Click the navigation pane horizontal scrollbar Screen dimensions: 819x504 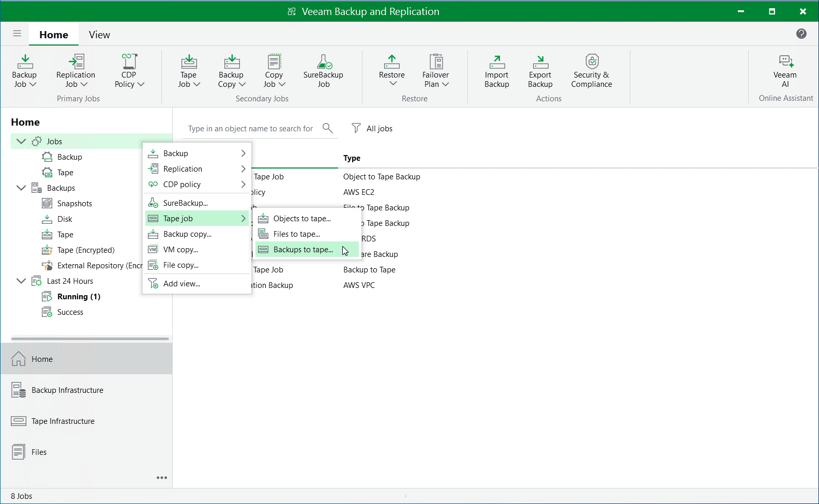[x=90, y=339]
